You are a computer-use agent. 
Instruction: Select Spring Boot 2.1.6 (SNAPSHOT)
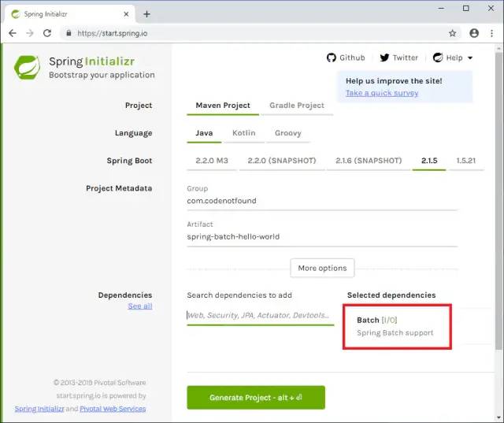[x=369, y=161]
